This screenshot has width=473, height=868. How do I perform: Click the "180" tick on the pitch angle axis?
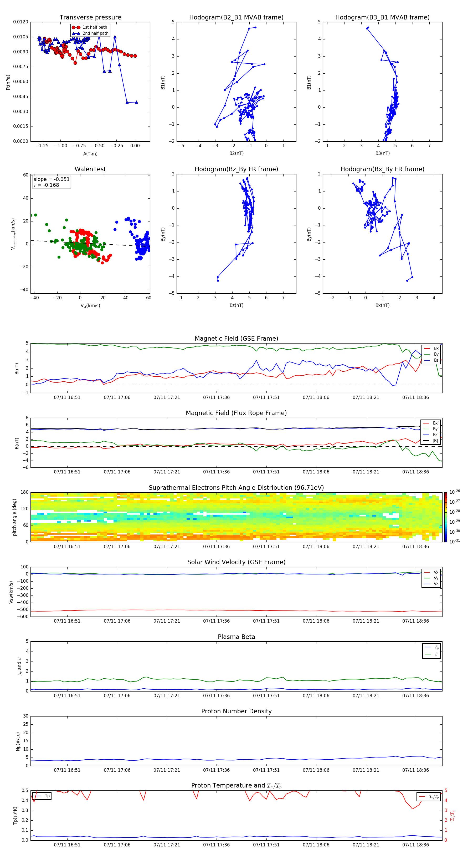[x=25, y=492]
